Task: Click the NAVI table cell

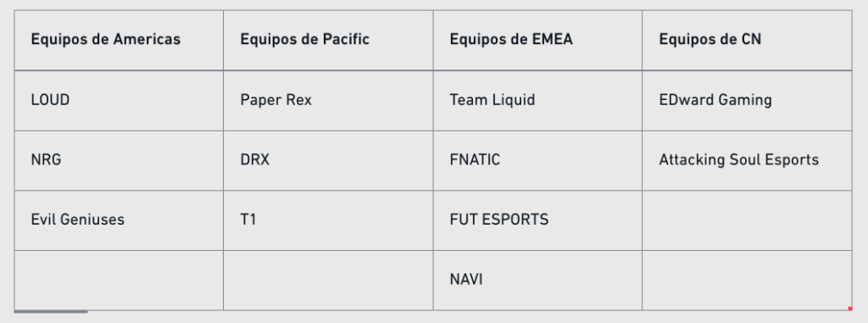Action: pos(537,281)
